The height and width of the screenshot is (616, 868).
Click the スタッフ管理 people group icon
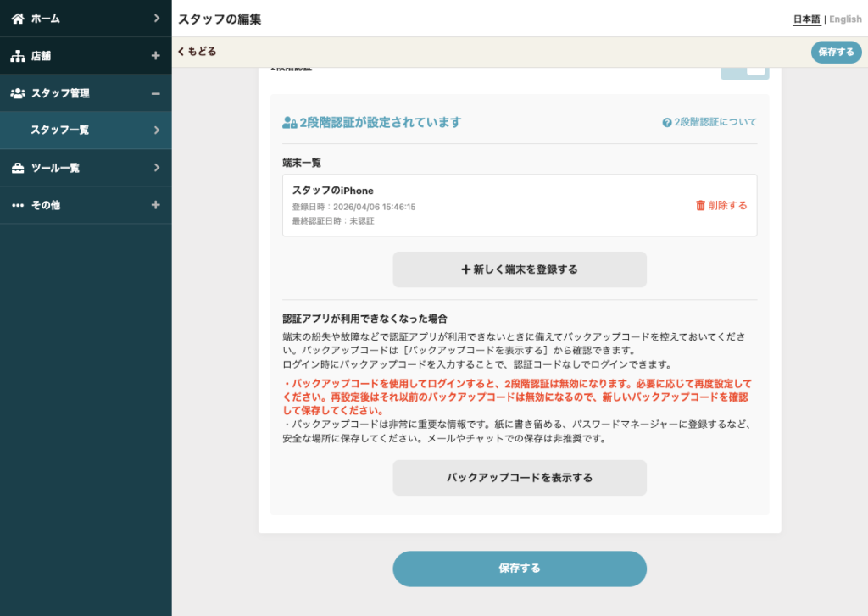18,93
